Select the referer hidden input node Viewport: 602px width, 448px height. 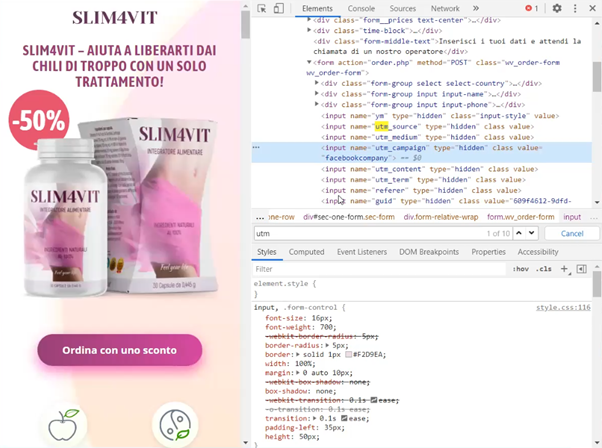pos(421,190)
